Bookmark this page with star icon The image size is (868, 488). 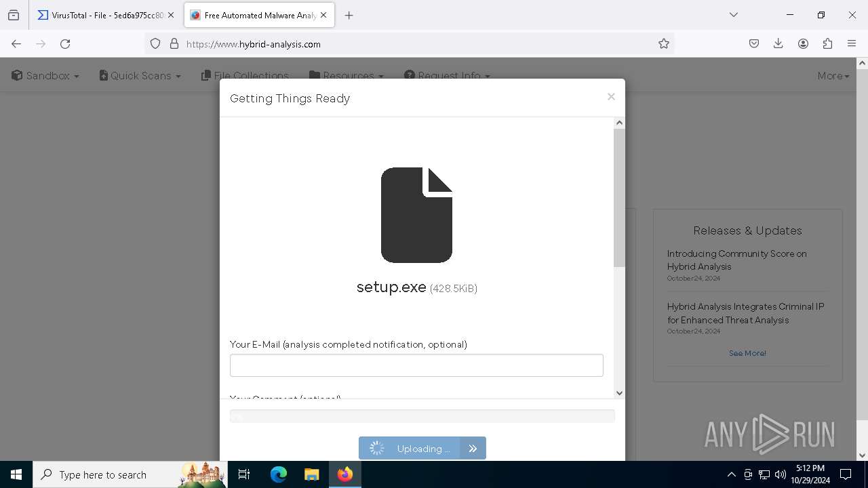point(664,43)
